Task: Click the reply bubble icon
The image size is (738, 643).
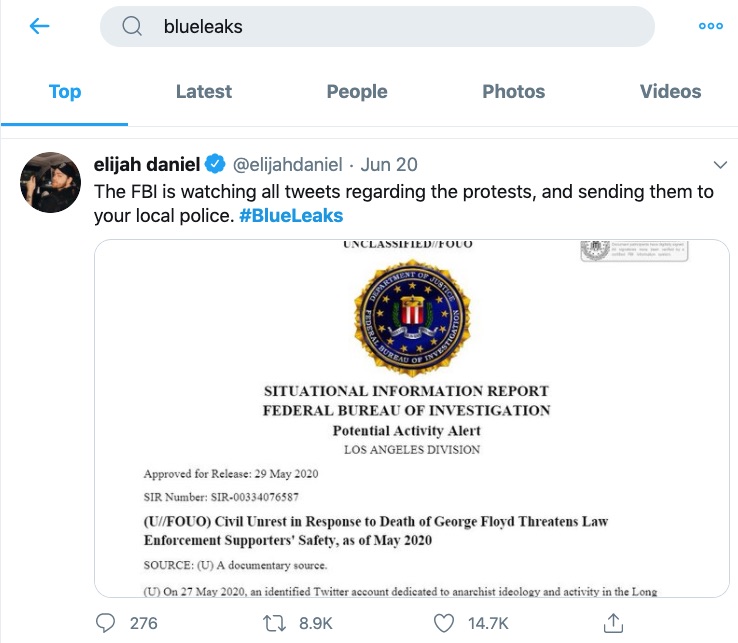Action: coord(106,623)
